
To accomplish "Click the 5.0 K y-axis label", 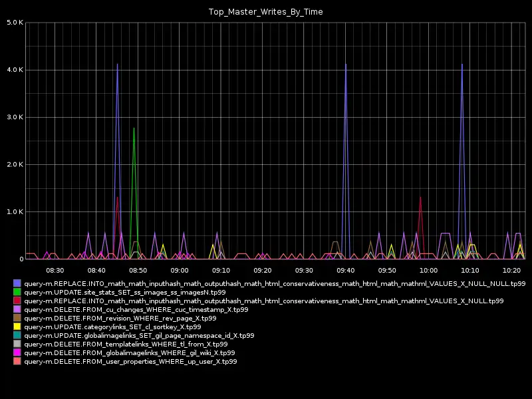I will click(15, 23).
